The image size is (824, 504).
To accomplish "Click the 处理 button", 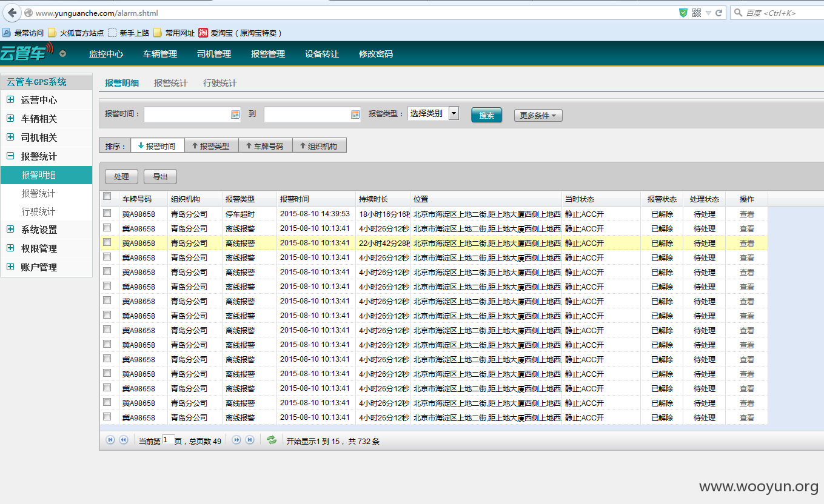I will click(121, 176).
